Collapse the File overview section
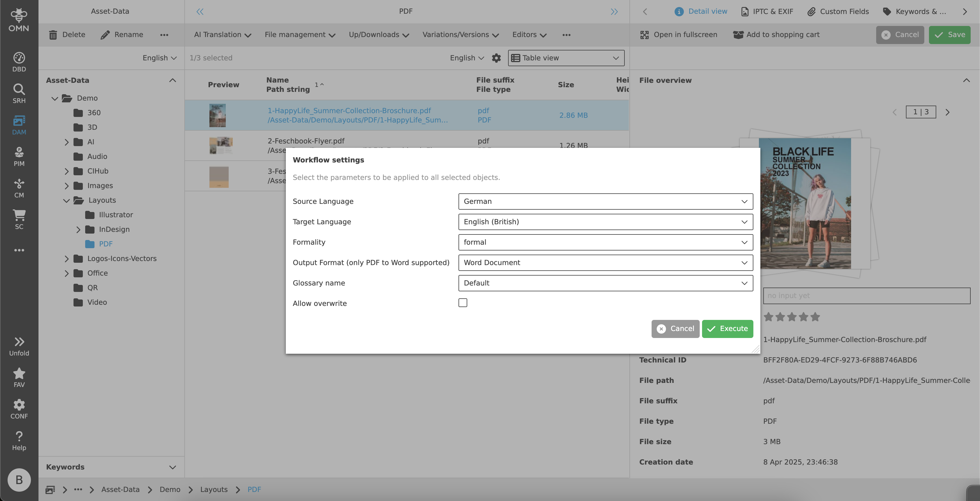Screen dimensions: 980x501 pyautogui.click(x=967, y=80)
